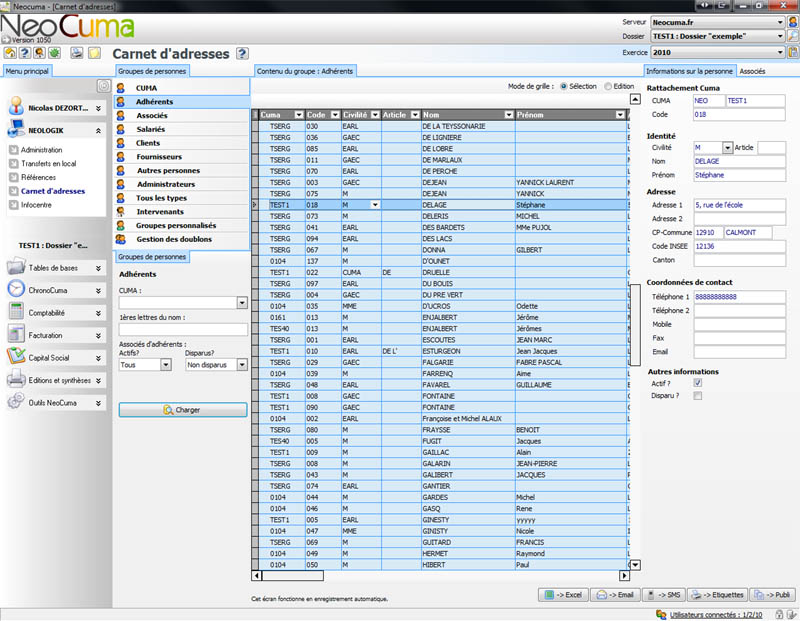Click the Nicolas DEZORT user icon
Image resolution: width=800 pixels, height=621 pixels.
coord(16,106)
